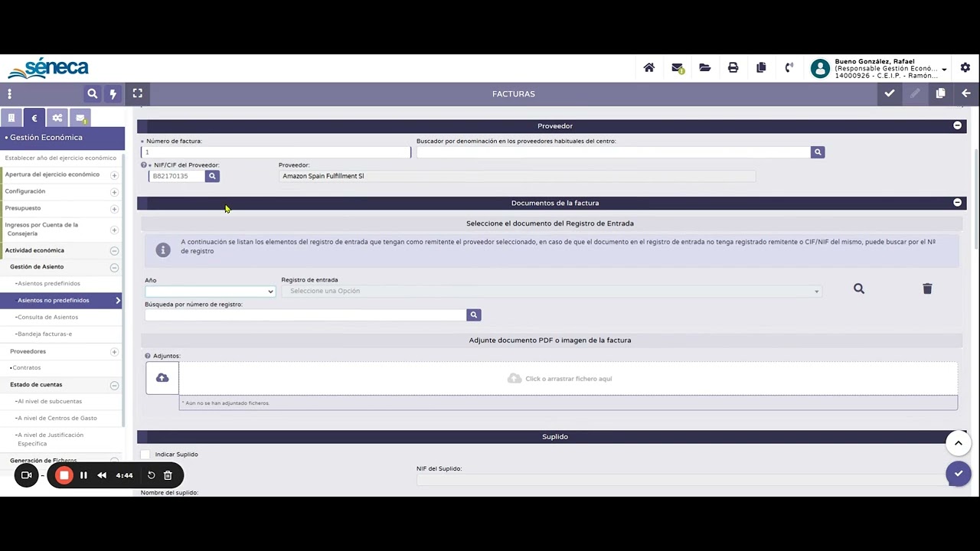Click the trash icon next to Registro de entrada
The width and height of the screenshot is (980, 551).
click(x=927, y=289)
